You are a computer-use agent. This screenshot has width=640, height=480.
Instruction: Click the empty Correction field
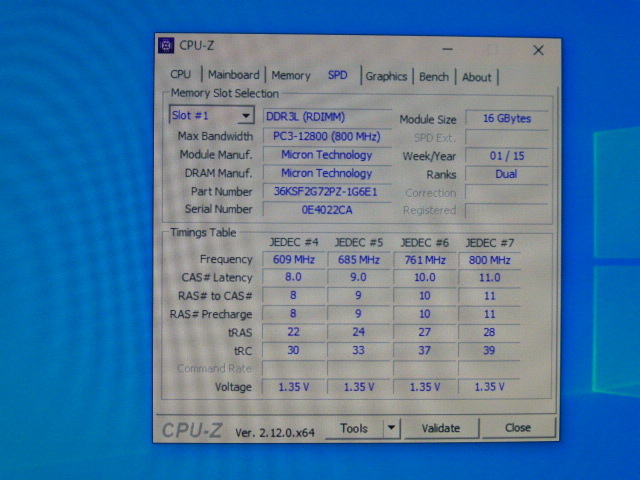[x=507, y=193]
